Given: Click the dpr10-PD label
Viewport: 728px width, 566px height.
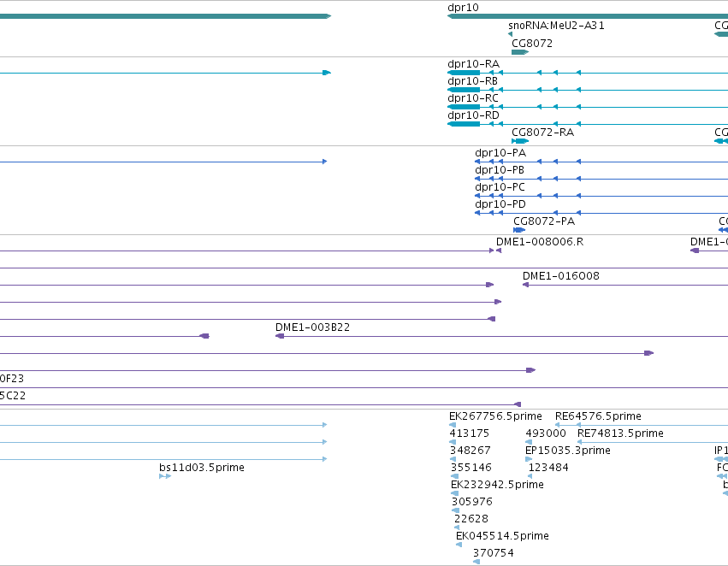Looking at the screenshot, I should (500, 204).
